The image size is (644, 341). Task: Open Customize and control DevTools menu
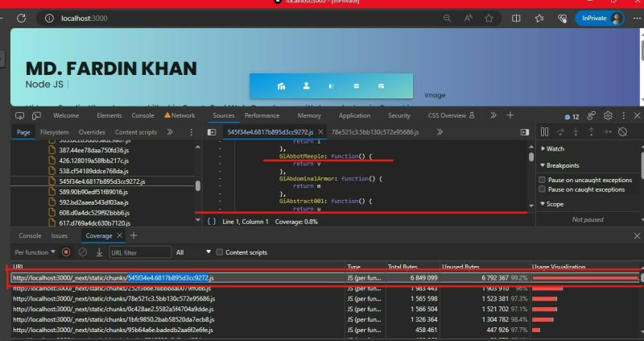(x=623, y=115)
